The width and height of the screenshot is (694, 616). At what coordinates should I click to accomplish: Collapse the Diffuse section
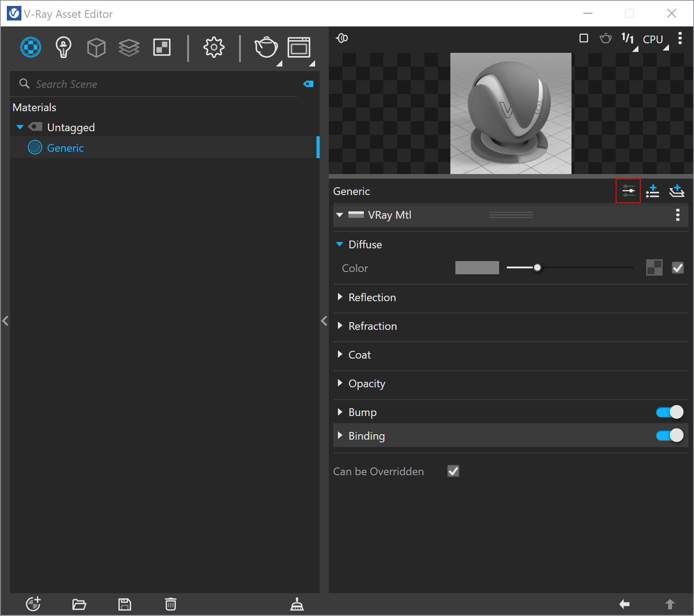pyautogui.click(x=340, y=245)
